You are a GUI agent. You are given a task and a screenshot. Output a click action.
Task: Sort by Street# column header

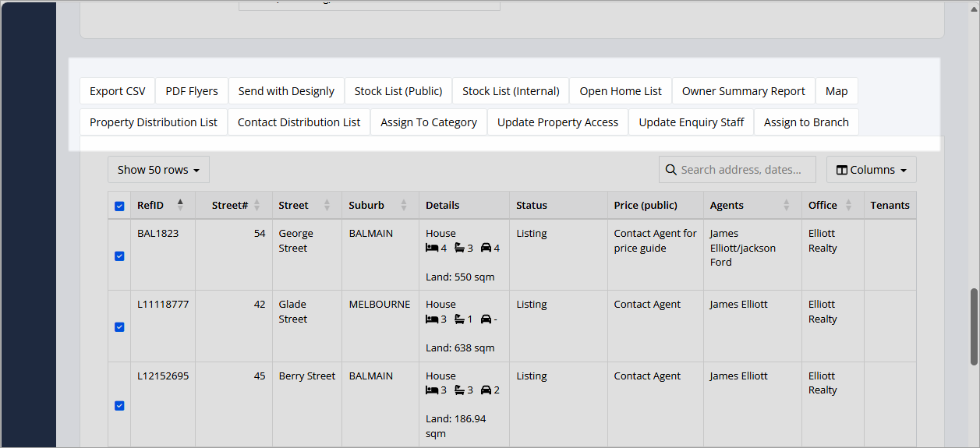[x=234, y=206]
